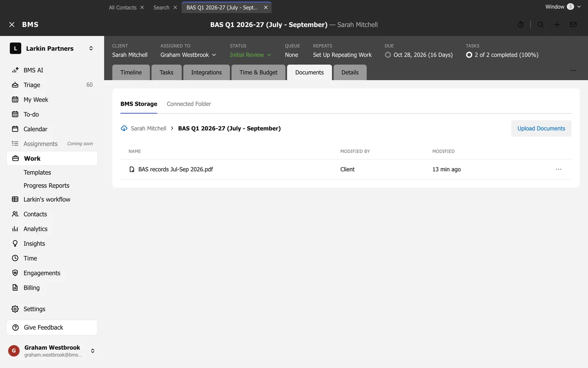This screenshot has height=368, width=588.
Task: Click the X icon next to BMS
Action: pos(12,25)
